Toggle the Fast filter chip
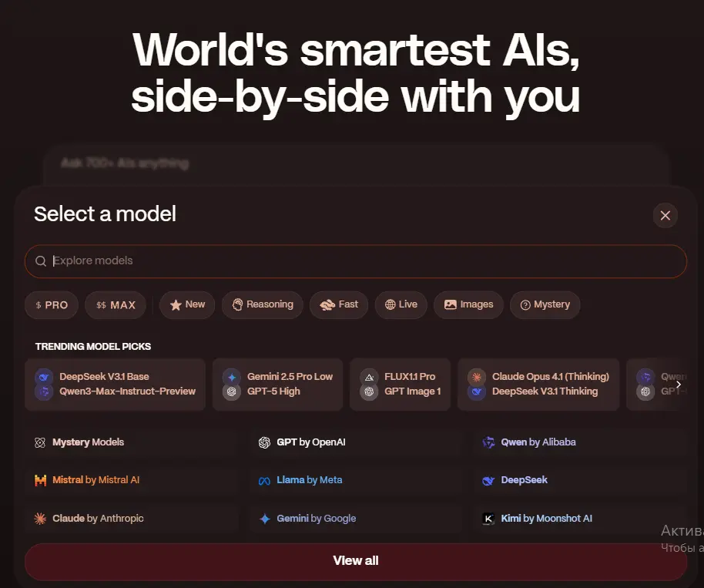The height and width of the screenshot is (588, 704). (339, 305)
